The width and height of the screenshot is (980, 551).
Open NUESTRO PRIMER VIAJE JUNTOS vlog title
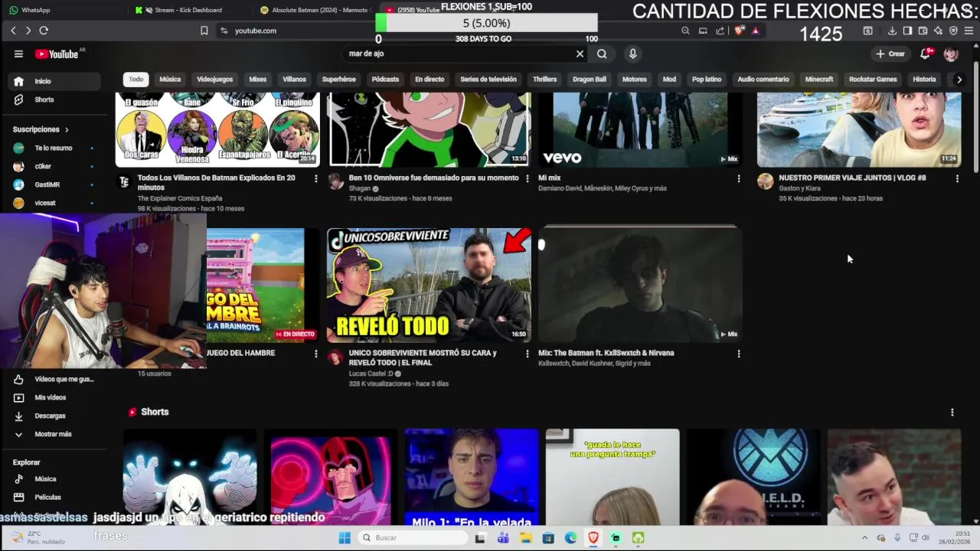[x=852, y=178]
